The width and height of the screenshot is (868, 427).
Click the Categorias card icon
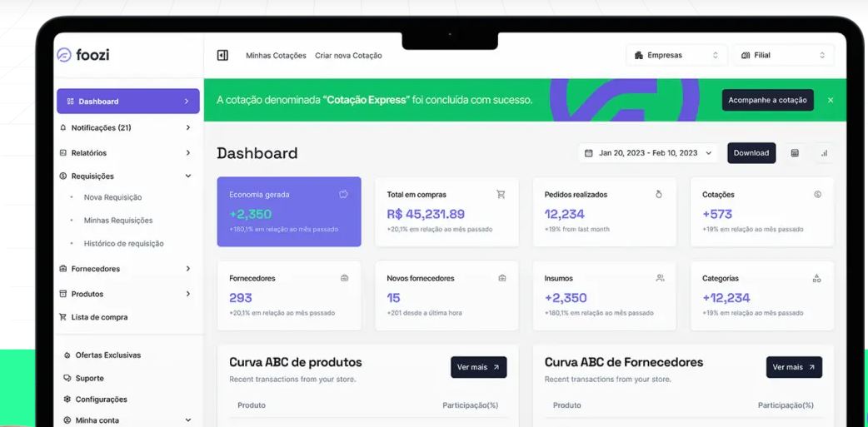pos(816,279)
